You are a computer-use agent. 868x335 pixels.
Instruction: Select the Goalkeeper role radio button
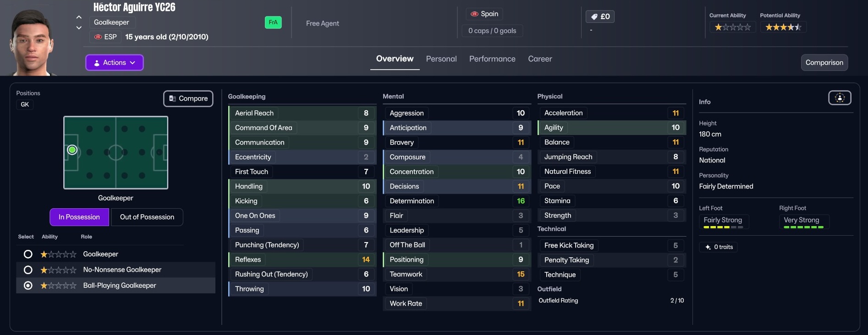click(x=28, y=254)
